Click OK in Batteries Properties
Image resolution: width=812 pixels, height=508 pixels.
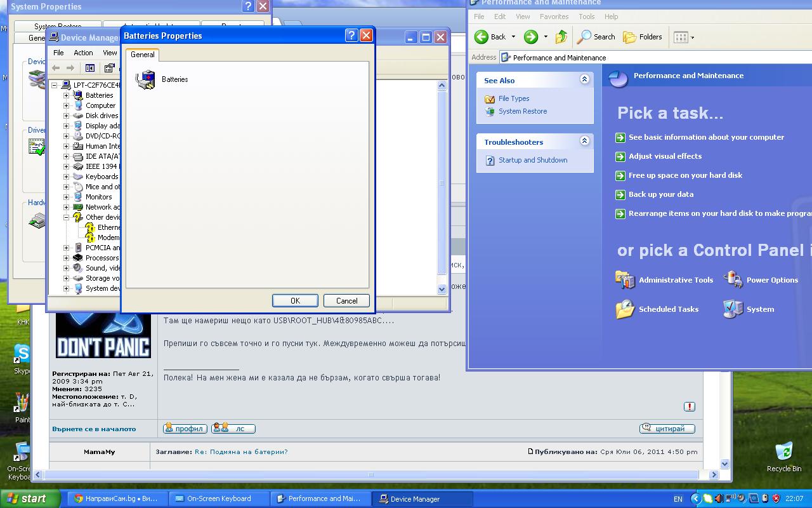pos(295,300)
